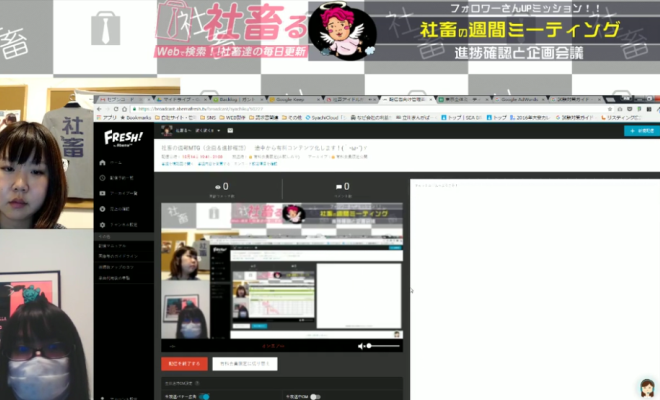
Task: Open the archive list video icon
Action: [x=102, y=191]
